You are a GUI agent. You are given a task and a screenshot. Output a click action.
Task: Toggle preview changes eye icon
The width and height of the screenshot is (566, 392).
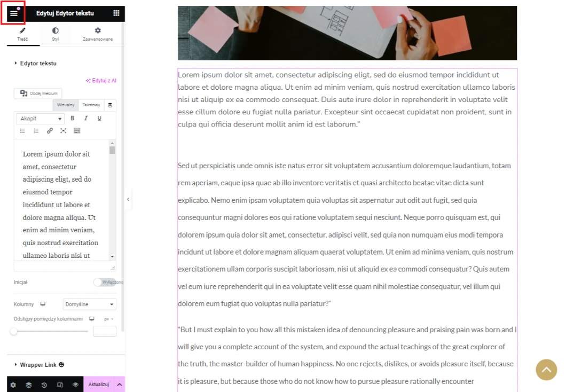[x=75, y=385]
